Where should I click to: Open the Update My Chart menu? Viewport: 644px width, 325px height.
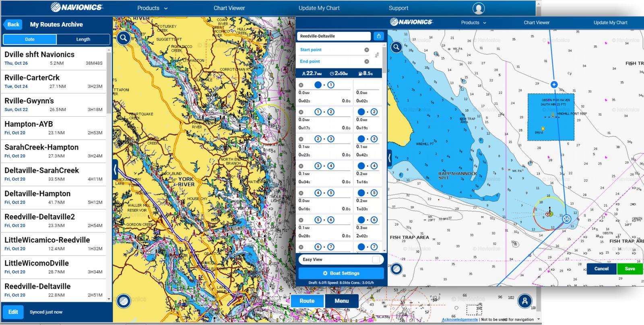click(319, 8)
